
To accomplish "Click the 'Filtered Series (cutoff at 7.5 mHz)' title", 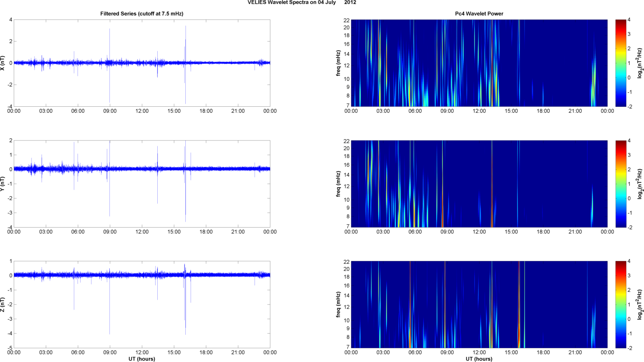I will (x=142, y=14).
